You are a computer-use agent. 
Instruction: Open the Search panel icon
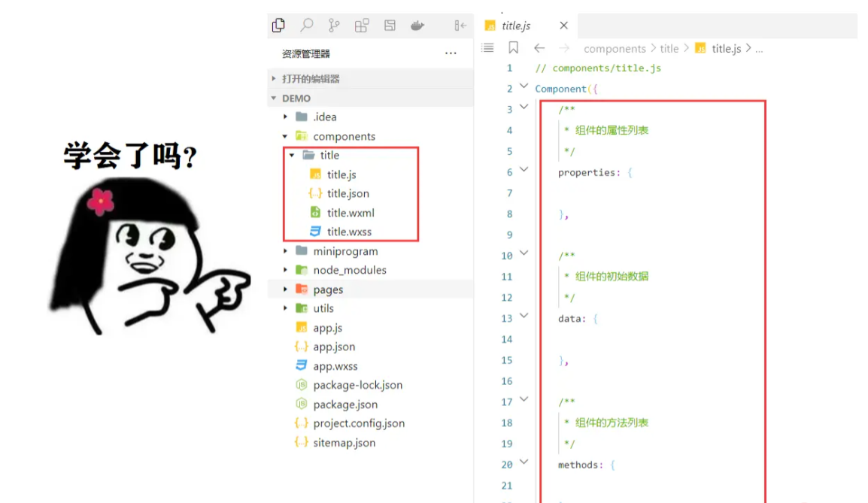pos(306,25)
